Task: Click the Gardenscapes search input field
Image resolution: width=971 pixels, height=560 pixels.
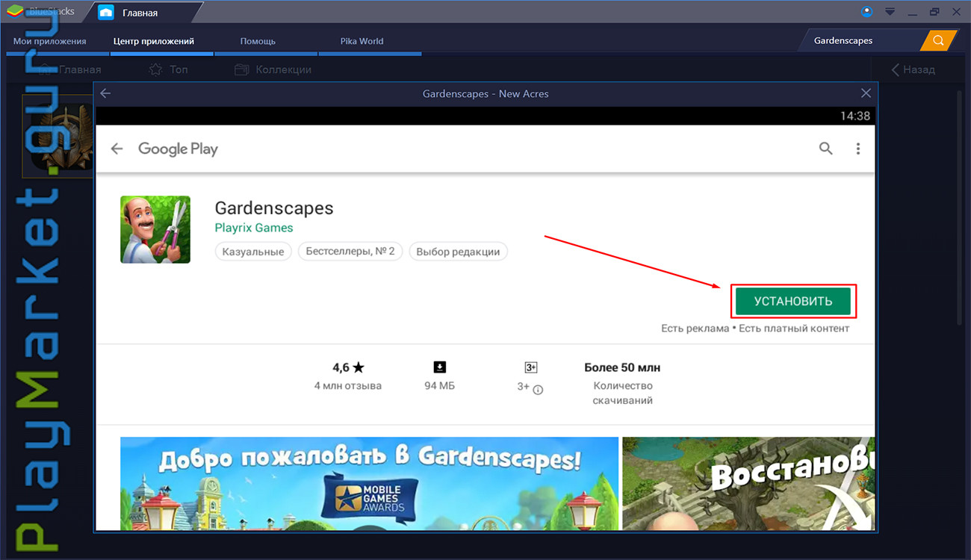Action: (859, 40)
